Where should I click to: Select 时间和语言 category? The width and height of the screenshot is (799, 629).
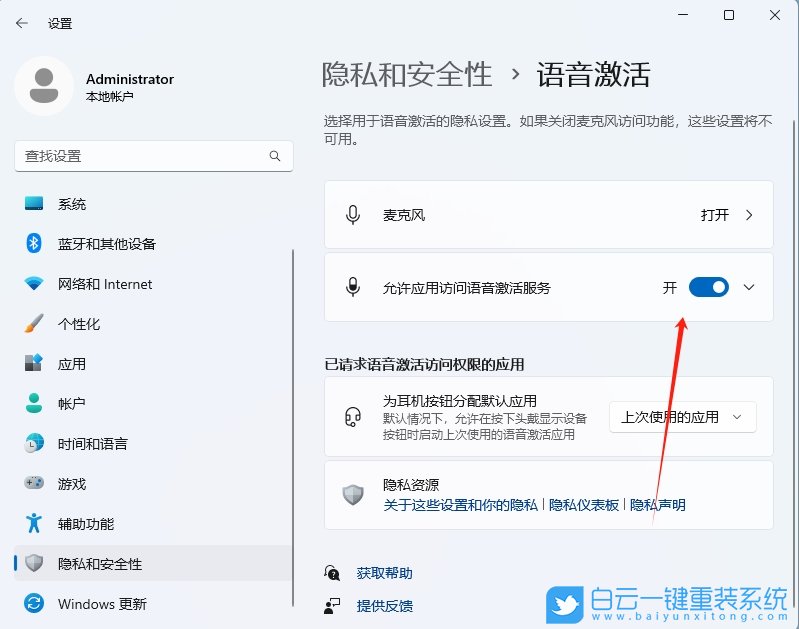153,443
